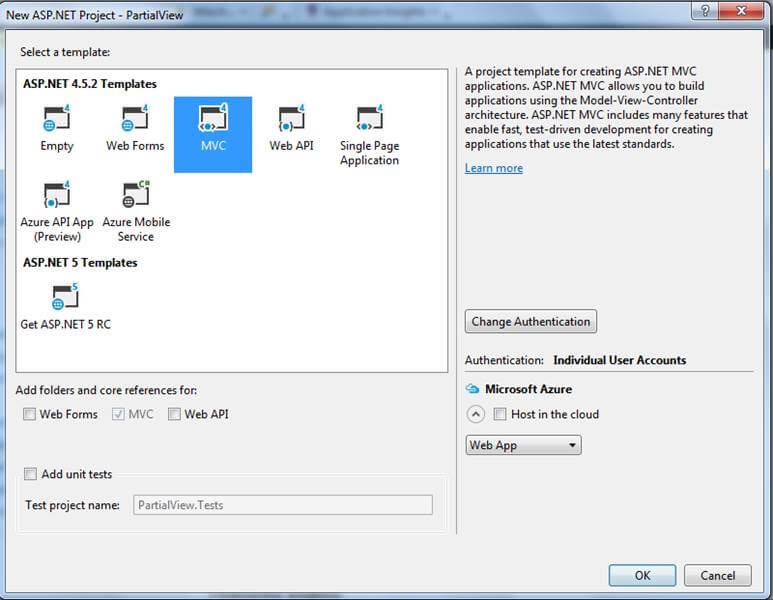This screenshot has height=600, width=773.
Task: Check the Host in the cloud option
Action: [500, 414]
